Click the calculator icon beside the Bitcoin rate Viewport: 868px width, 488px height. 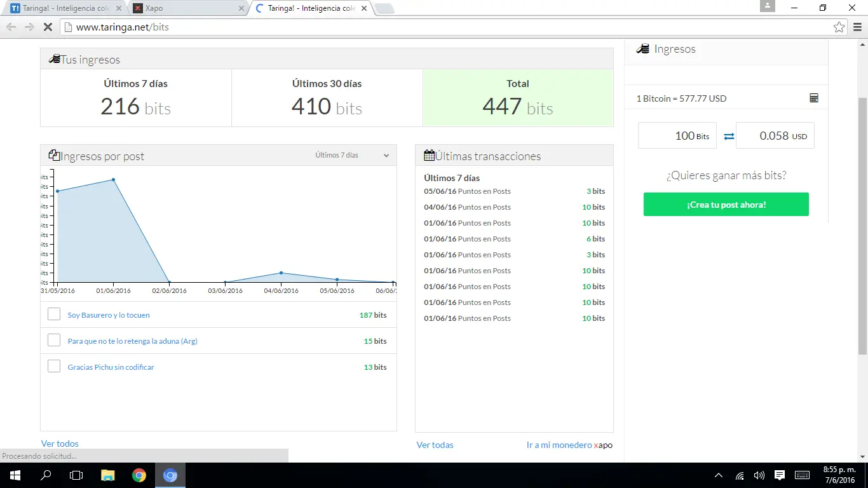click(814, 98)
